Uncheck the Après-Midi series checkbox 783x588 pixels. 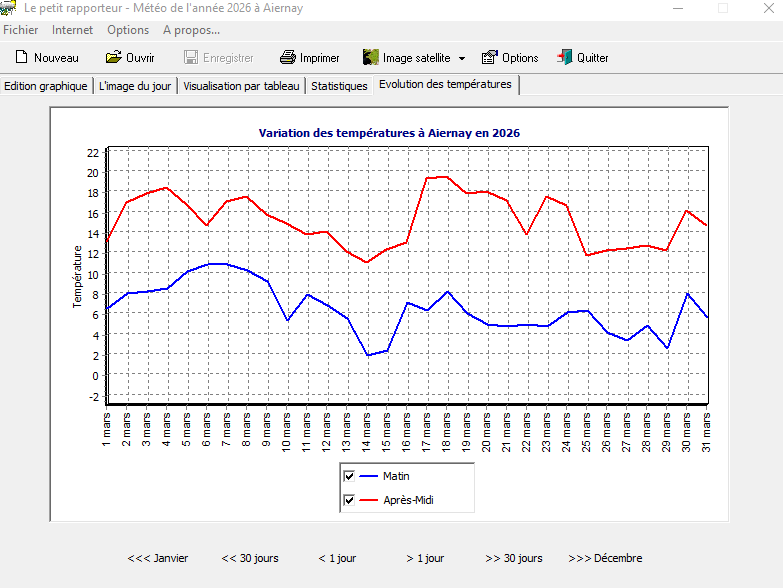[x=349, y=500]
